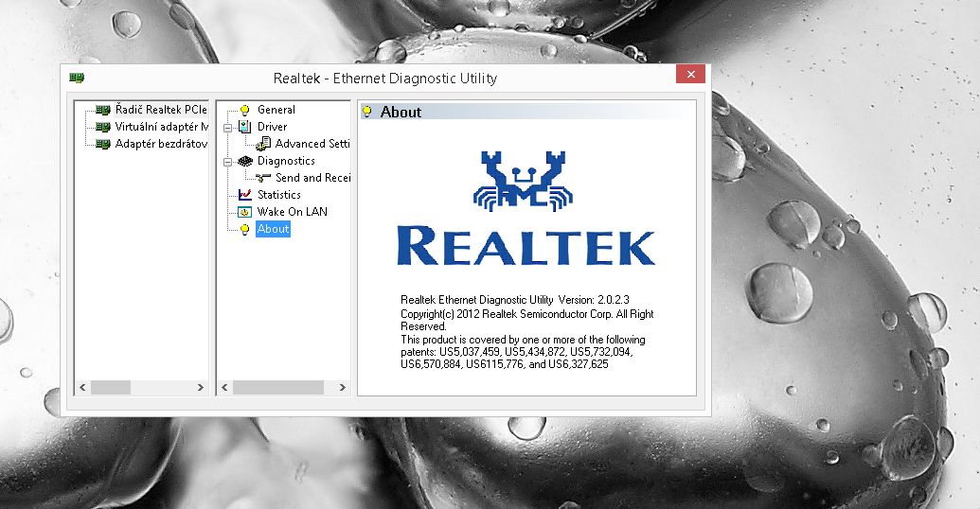Collapse the Driver tree node
This screenshot has width=980, height=509.
tap(227, 128)
